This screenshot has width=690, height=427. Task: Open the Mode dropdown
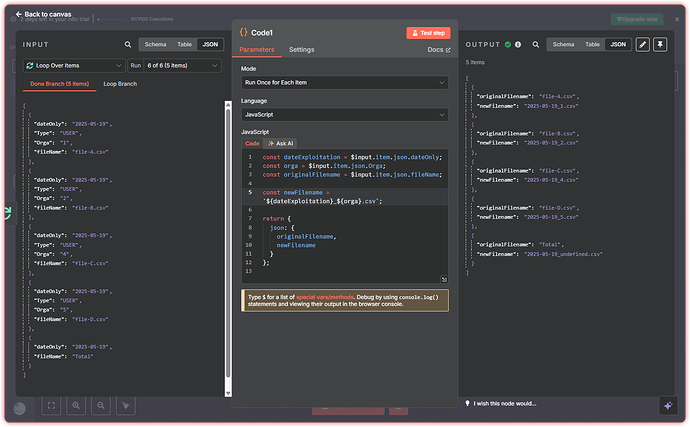[x=345, y=83]
